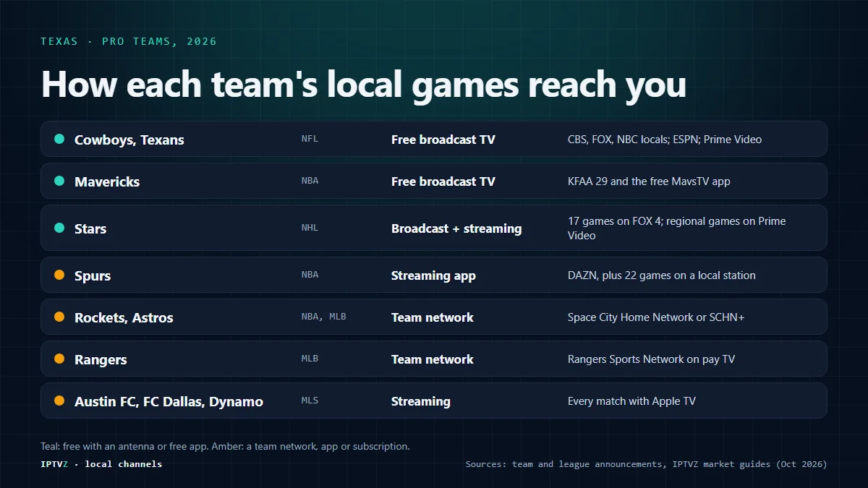The width and height of the screenshot is (868, 488).
Task: Click the "IPTVZ · local channels" footer label
Action: (x=101, y=463)
